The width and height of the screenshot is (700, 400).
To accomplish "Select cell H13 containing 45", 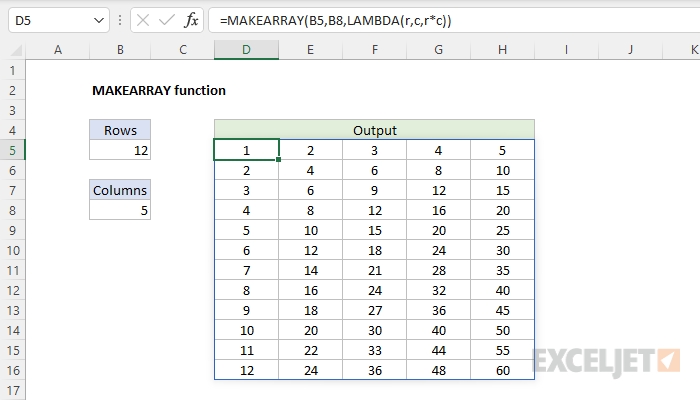I will [502, 310].
